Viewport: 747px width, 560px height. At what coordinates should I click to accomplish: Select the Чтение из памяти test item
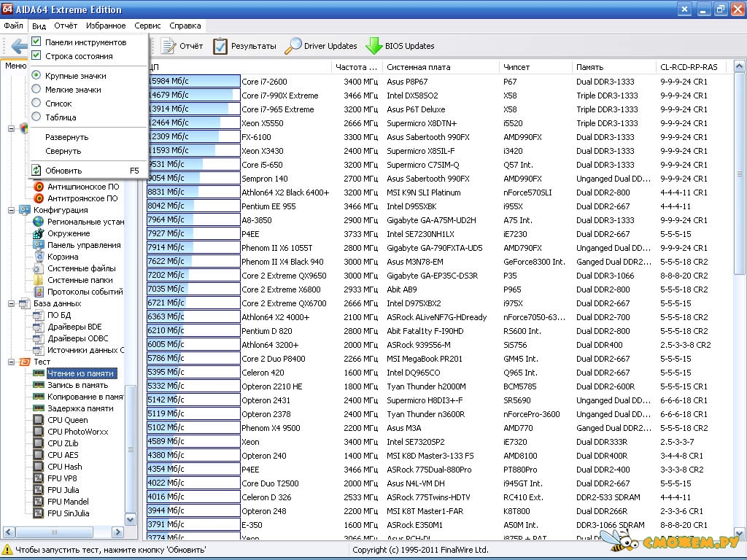tap(81, 373)
